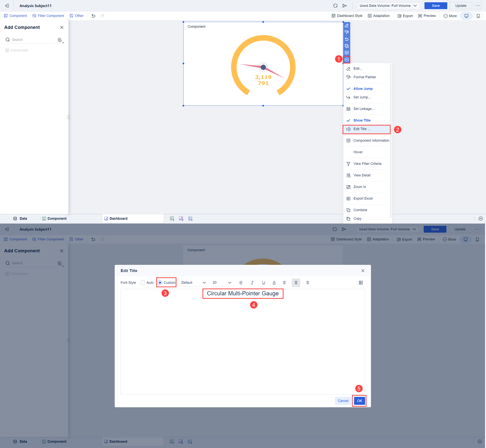Open Dashboard Style settings
Image resolution: width=486 pixels, height=448 pixels.
tap(347, 16)
